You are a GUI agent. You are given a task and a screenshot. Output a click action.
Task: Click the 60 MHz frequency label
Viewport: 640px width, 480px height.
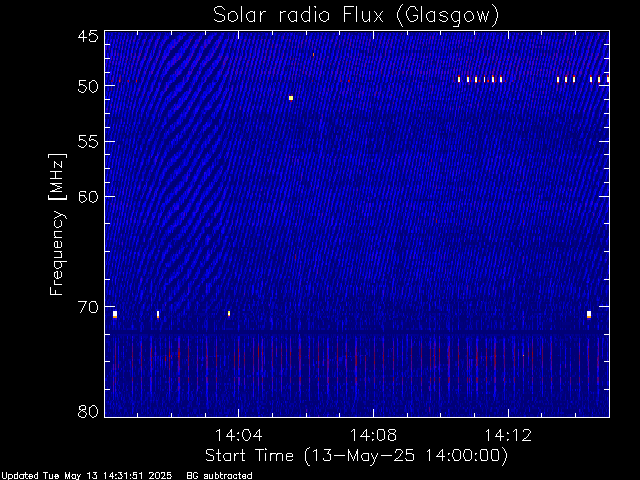88,197
